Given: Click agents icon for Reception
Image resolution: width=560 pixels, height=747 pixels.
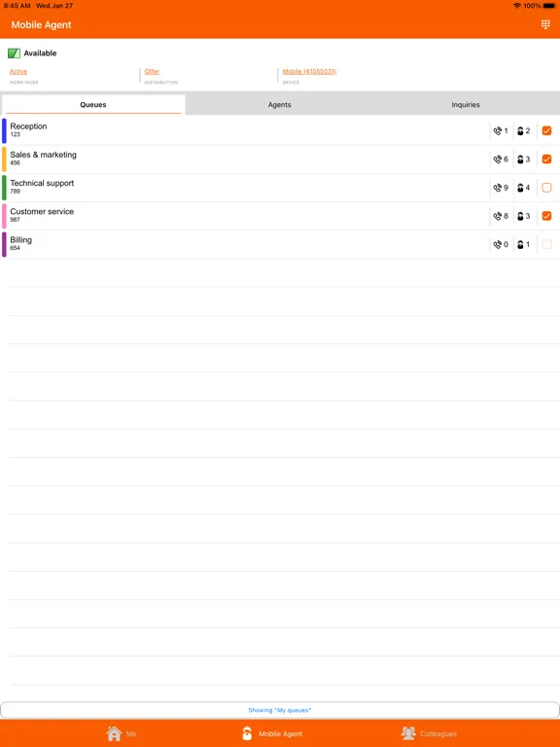Looking at the screenshot, I should 520,130.
